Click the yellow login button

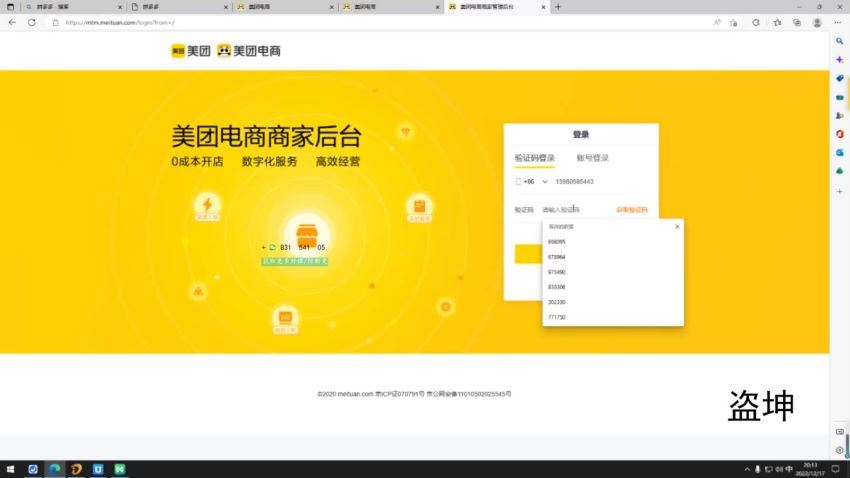pyautogui.click(x=529, y=254)
